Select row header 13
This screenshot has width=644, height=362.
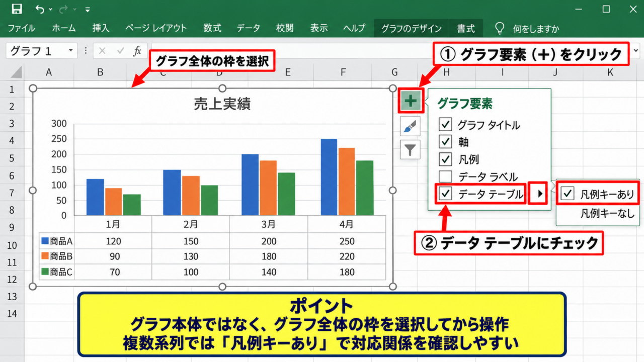point(12,296)
